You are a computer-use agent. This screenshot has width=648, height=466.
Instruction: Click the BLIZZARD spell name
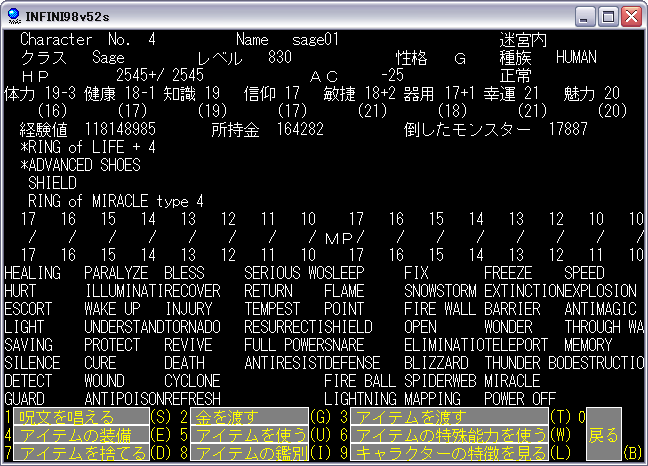coord(436,363)
